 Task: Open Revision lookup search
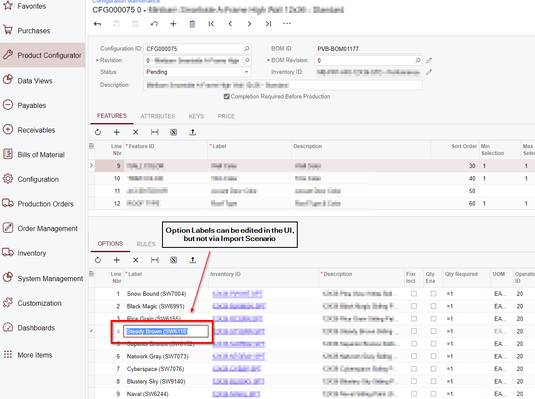tap(247, 60)
